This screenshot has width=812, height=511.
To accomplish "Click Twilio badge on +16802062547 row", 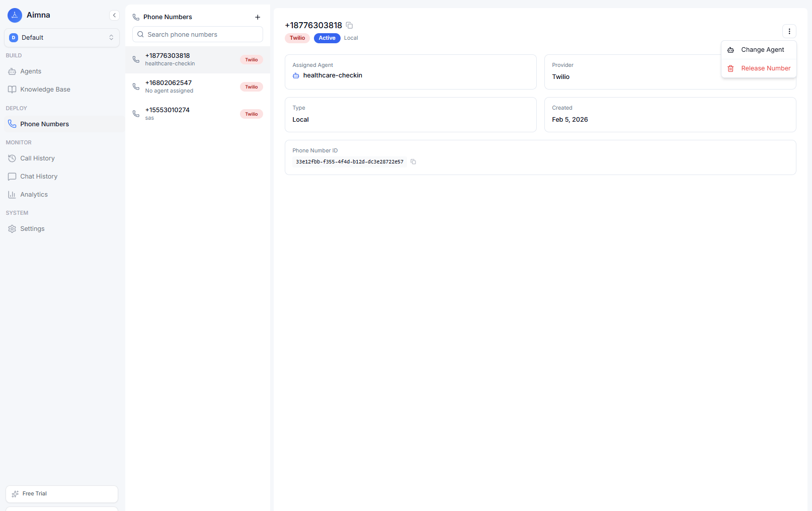I will click(252, 87).
